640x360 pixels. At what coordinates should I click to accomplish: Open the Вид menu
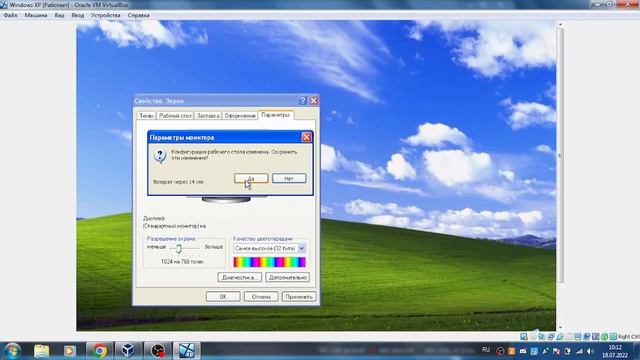click(x=60, y=15)
